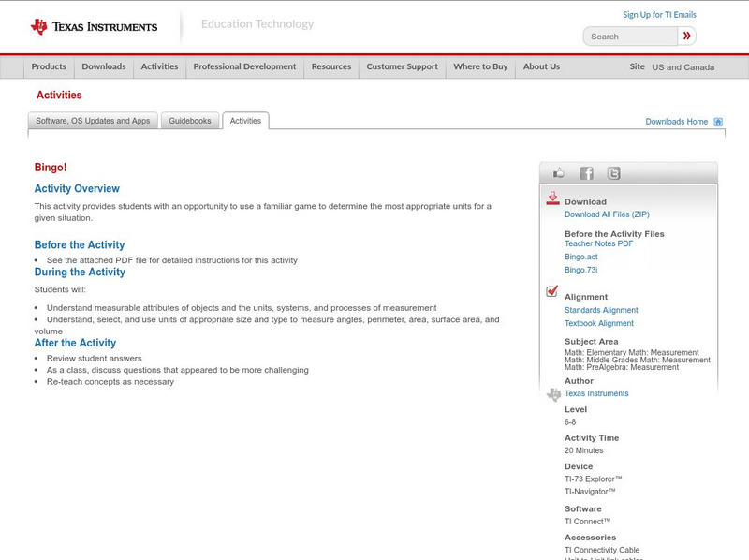Open the Where to Buy menu
This screenshot has width=749, height=560.
click(x=480, y=66)
